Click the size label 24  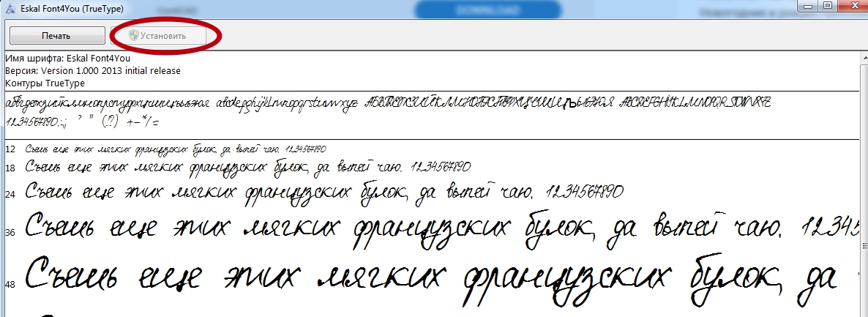10,193
